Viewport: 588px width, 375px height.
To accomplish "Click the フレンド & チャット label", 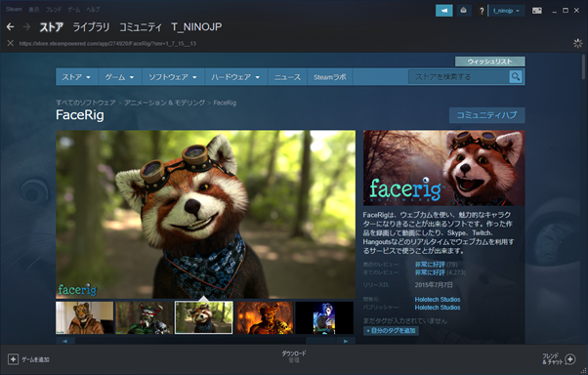I will click(x=553, y=358).
